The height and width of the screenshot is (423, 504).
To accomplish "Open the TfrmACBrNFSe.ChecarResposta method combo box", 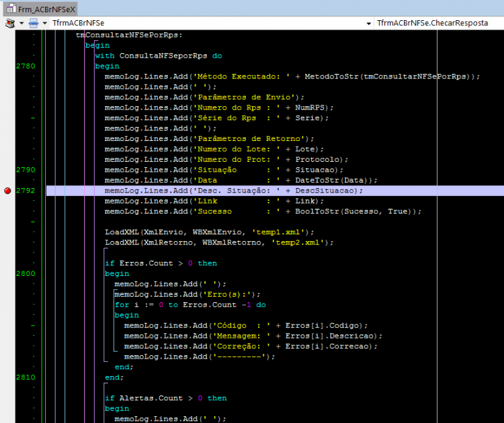I will (439, 23).
